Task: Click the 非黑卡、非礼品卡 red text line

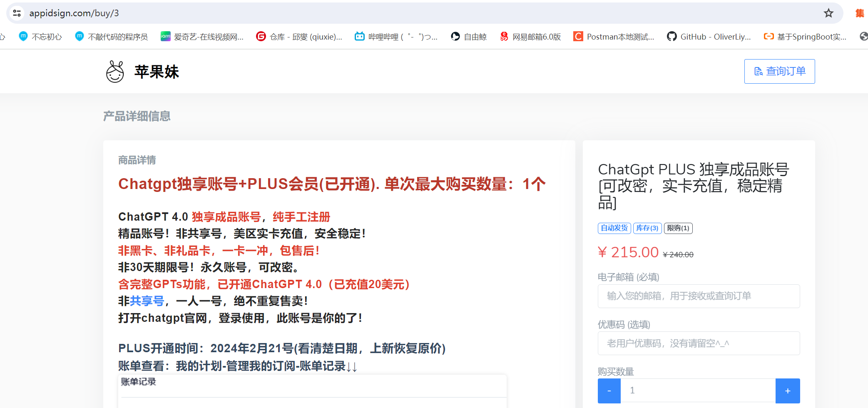Action: pos(219,251)
